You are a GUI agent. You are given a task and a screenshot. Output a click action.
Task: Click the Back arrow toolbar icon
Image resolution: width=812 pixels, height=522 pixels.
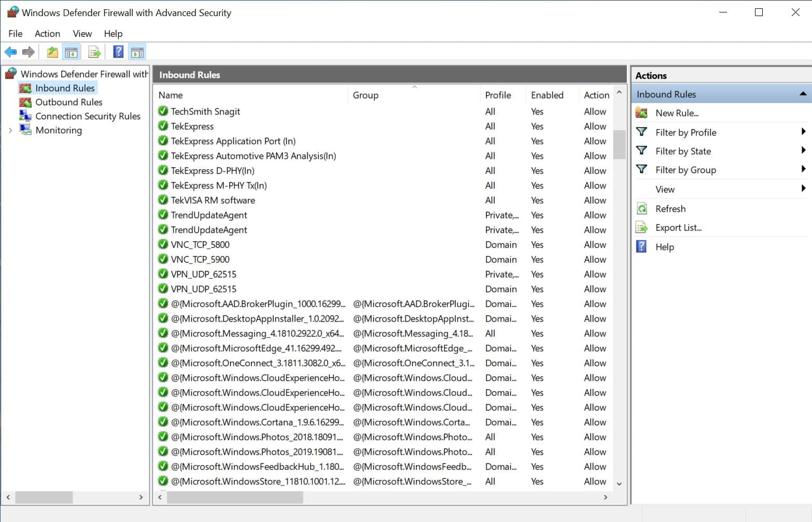click(x=10, y=52)
